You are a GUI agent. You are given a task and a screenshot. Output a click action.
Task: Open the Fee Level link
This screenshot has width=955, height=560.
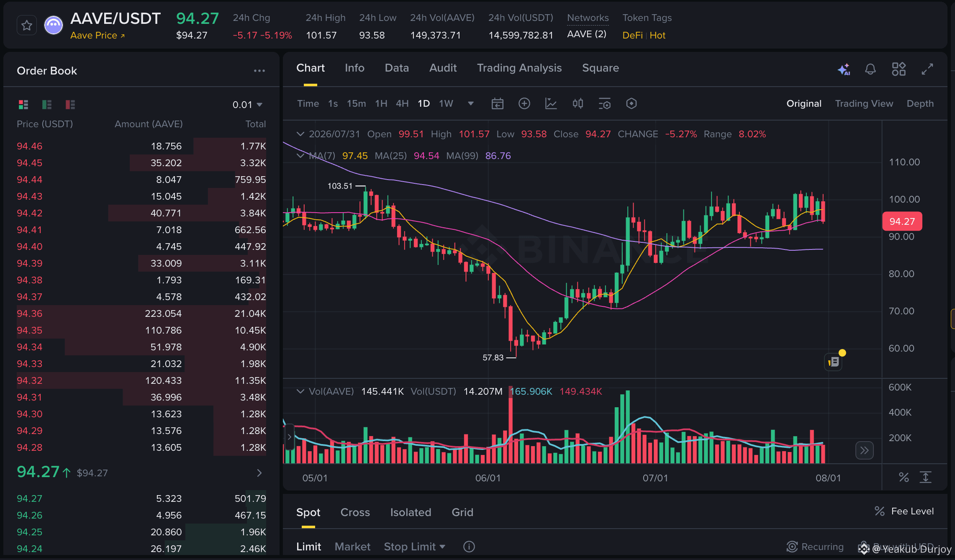(x=904, y=511)
